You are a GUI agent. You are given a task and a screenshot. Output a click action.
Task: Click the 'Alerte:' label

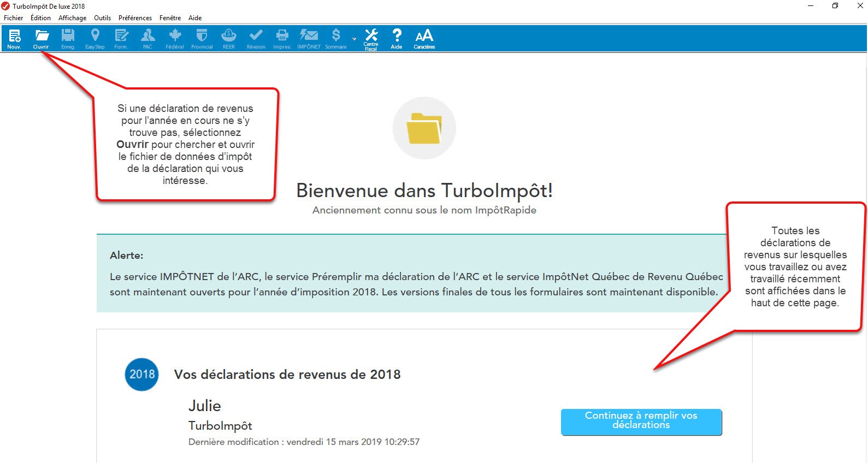(126, 255)
